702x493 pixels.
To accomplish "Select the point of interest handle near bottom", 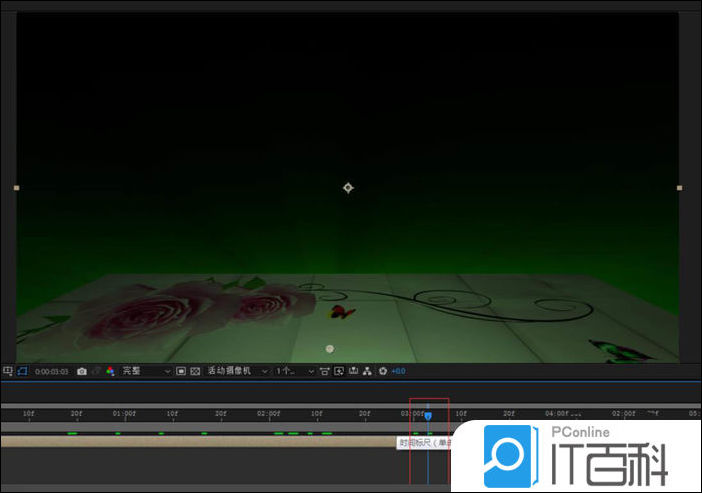I will (330, 349).
